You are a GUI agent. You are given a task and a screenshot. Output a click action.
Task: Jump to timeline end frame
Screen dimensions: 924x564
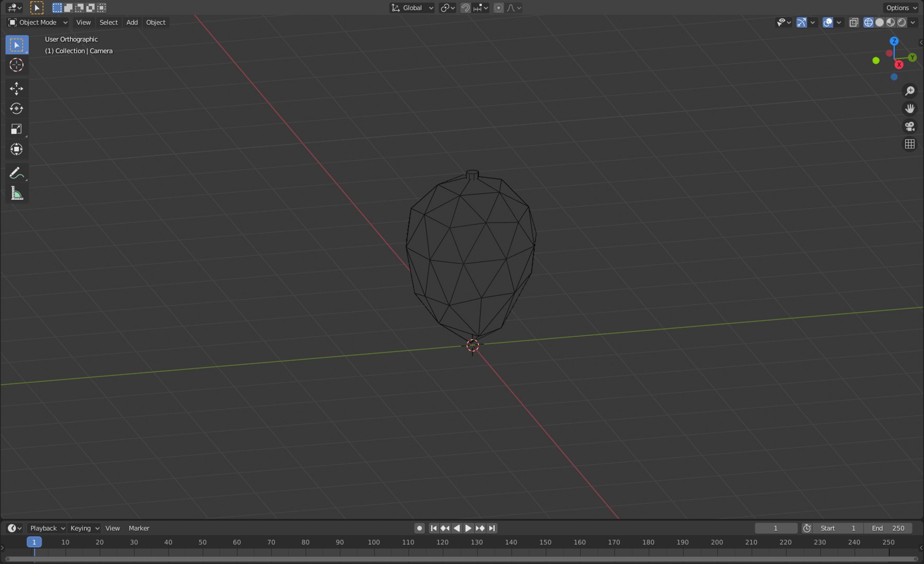pyautogui.click(x=492, y=528)
